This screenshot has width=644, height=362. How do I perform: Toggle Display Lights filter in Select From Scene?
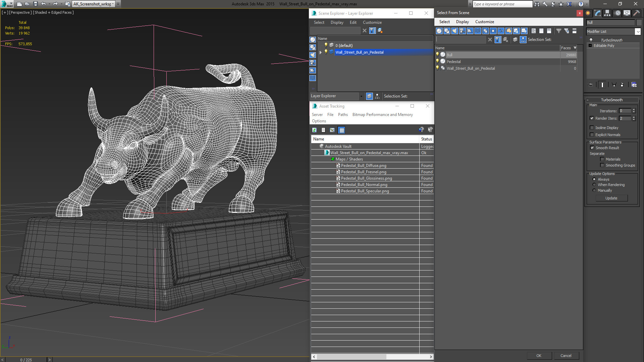(x=454, y=31)
